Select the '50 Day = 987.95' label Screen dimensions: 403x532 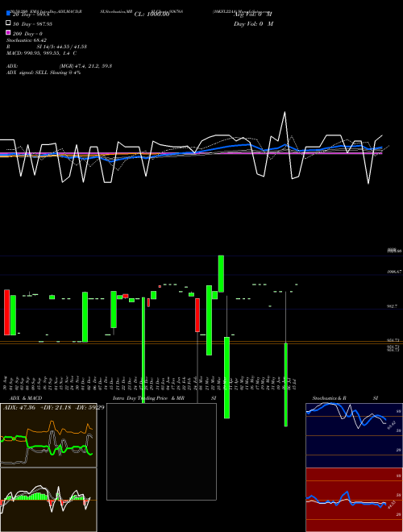point(32,24)
